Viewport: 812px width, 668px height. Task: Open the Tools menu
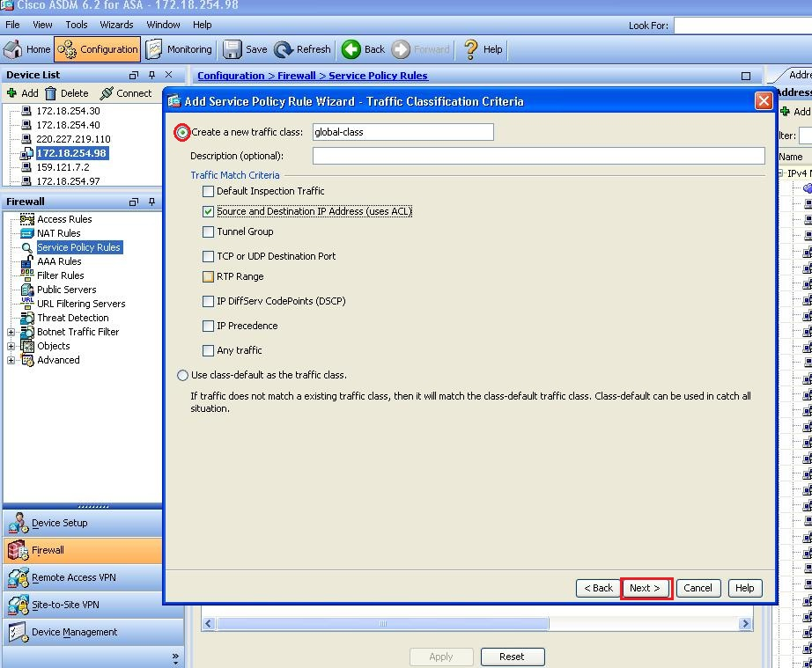point(76,25)
